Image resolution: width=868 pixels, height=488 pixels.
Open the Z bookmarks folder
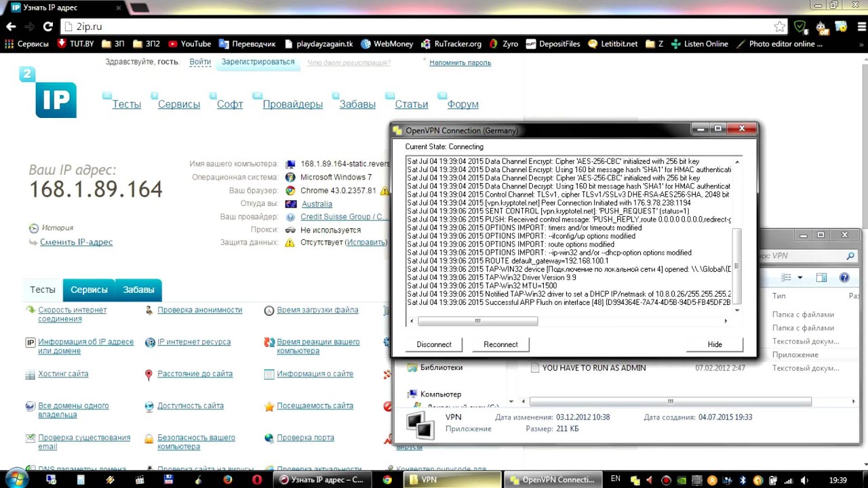[x=654, y=43]
